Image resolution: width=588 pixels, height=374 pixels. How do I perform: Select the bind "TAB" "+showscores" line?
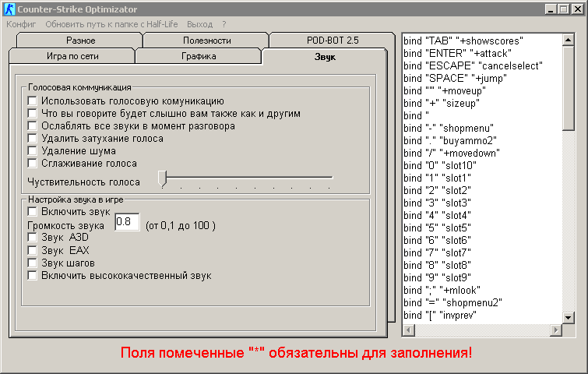point(463,41)
